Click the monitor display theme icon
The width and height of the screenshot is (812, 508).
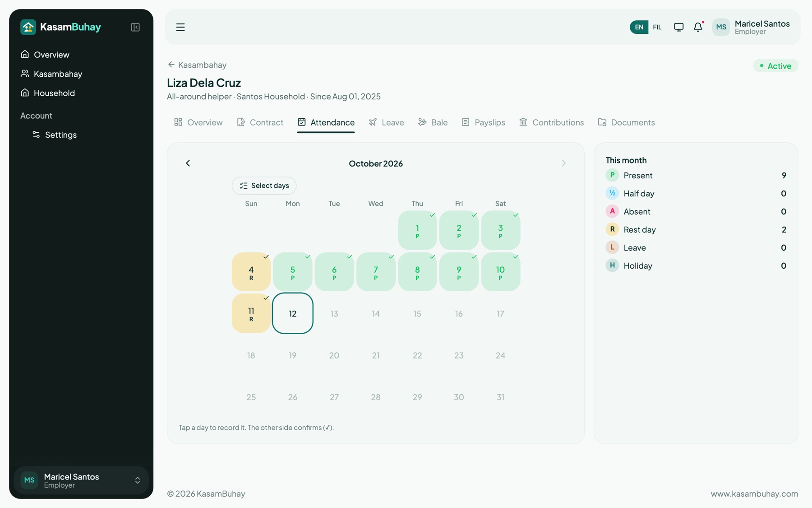click(x=678, y=27)
